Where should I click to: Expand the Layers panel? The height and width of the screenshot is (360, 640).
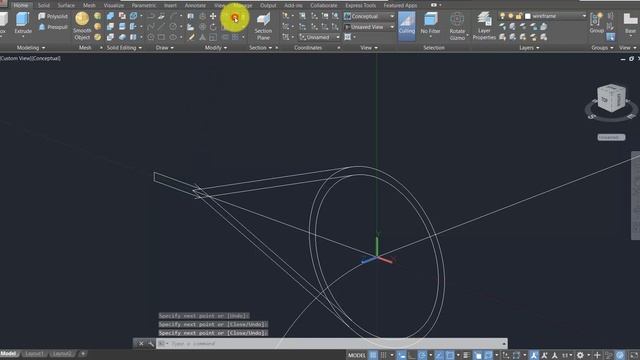(529, 48)
